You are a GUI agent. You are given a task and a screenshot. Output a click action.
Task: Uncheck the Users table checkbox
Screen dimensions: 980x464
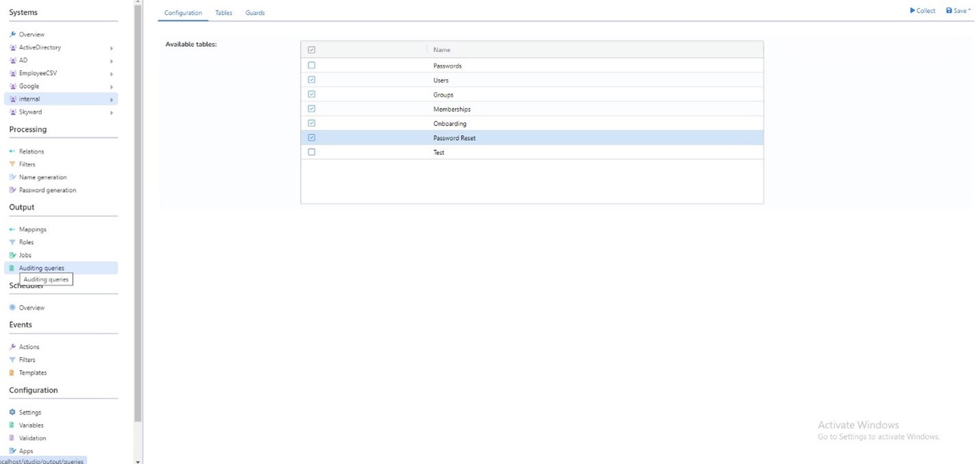coord(312,79)
